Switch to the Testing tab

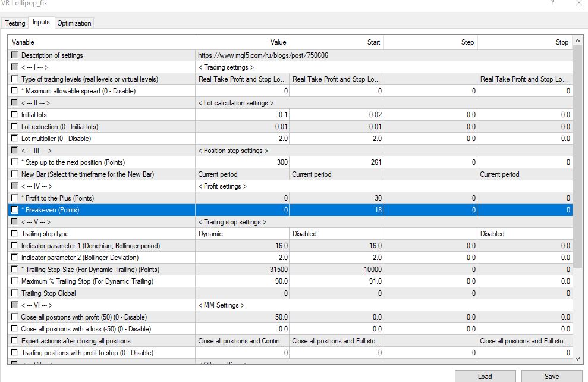point(15,23)
